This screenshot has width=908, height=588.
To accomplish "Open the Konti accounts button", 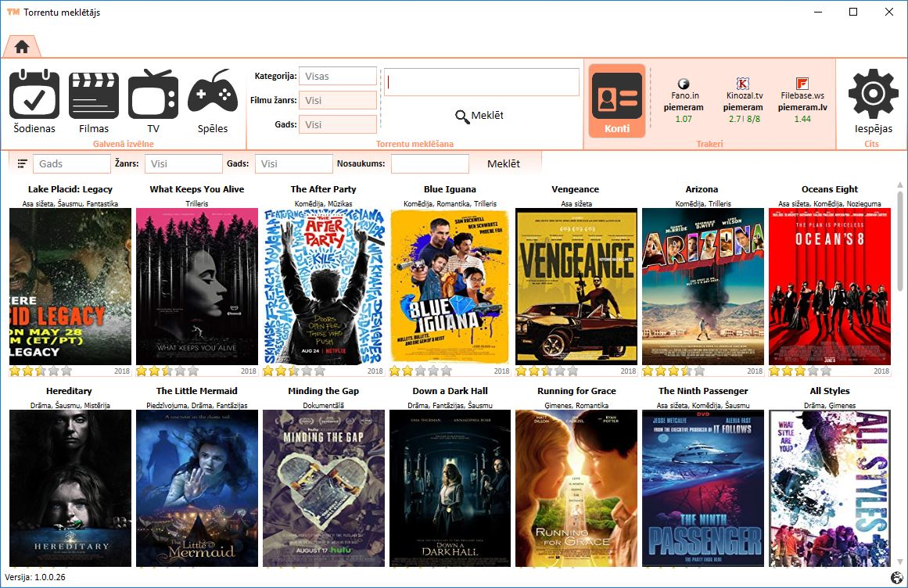I will (617, 101).
